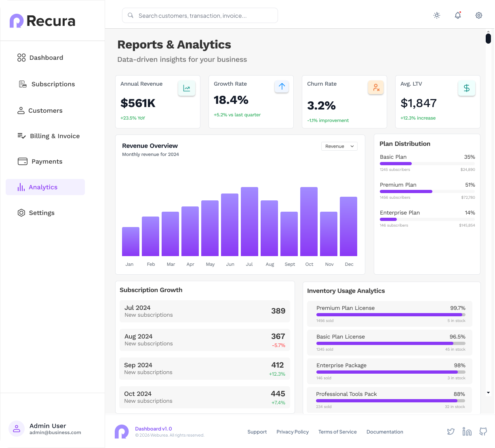Open notifications bell icon

[458, 15]
